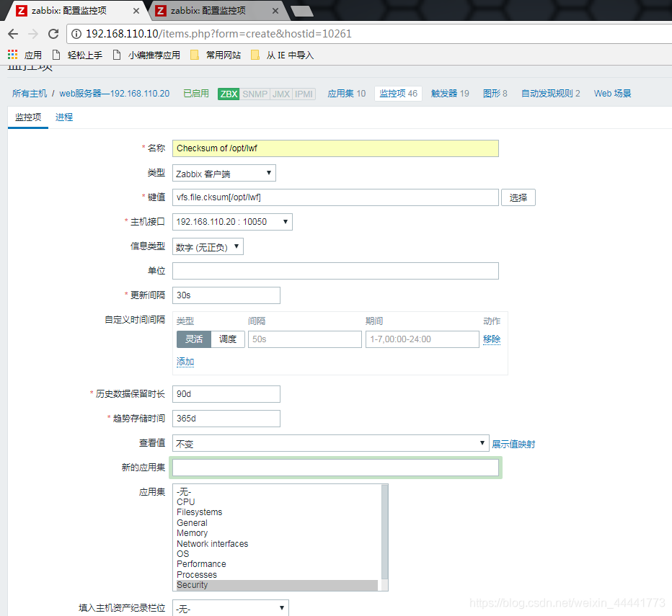Image resolution: width=672 pixels, height=616 pixels.
Task: Open the 主机接口 dropdown 192.168.110.20 : 10050
Action: 232,222
